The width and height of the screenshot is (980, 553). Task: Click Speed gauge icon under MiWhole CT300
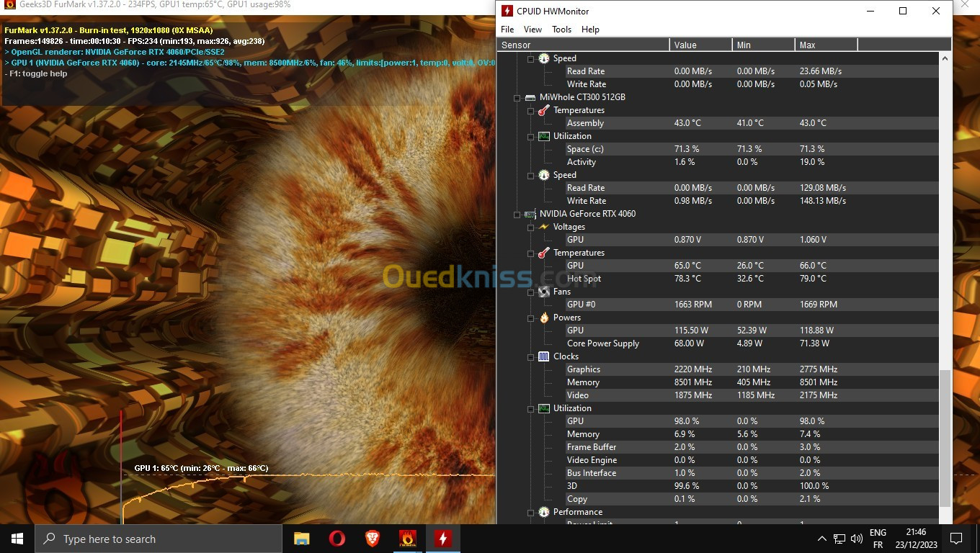point(544,175)
